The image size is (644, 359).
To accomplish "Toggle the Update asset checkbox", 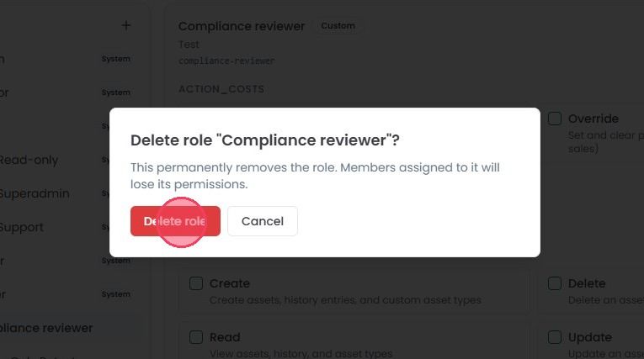I will [x=555, y=337].
